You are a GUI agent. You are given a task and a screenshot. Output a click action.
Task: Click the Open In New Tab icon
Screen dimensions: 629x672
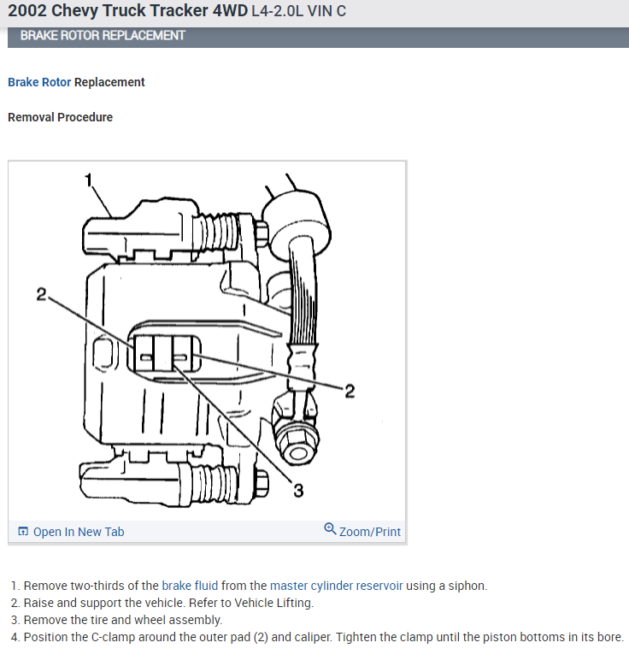(x=23, y=532)
